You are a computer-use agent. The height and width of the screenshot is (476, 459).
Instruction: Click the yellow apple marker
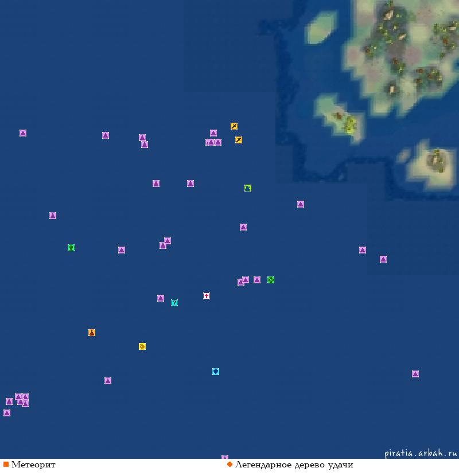tap(142, 346)
